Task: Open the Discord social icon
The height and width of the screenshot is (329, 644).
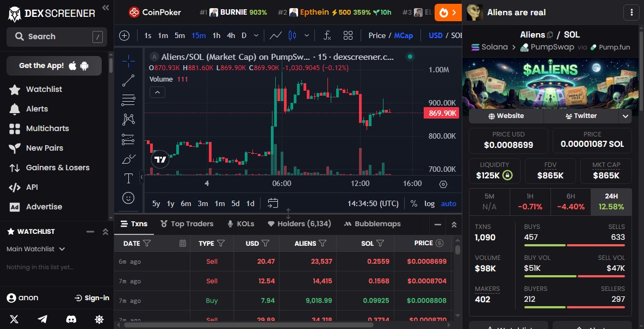Action: 71,319
